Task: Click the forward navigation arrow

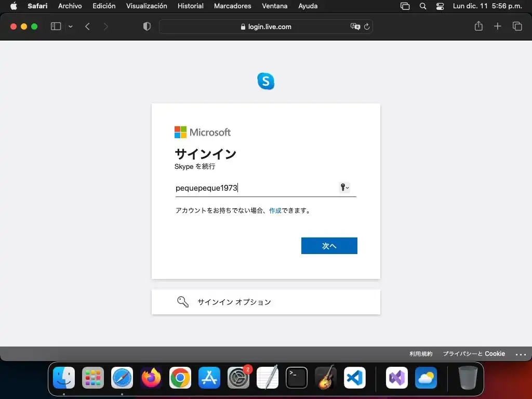Action: [105, 26]
